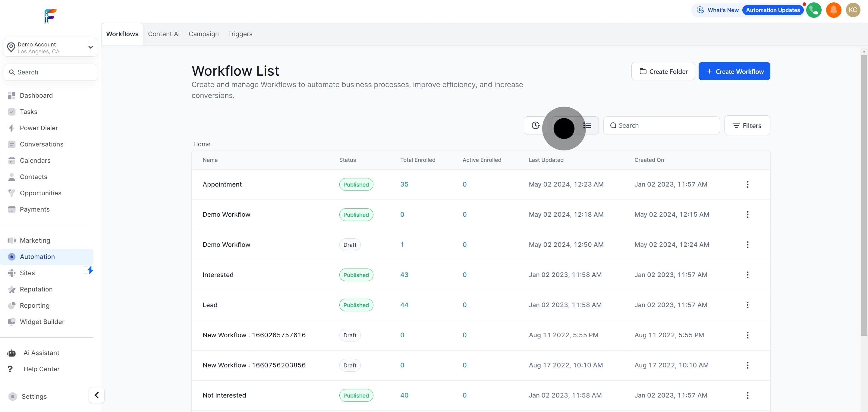868x412 pixels.
Task: Open the What's New link
Action: (x=718, y=10)
